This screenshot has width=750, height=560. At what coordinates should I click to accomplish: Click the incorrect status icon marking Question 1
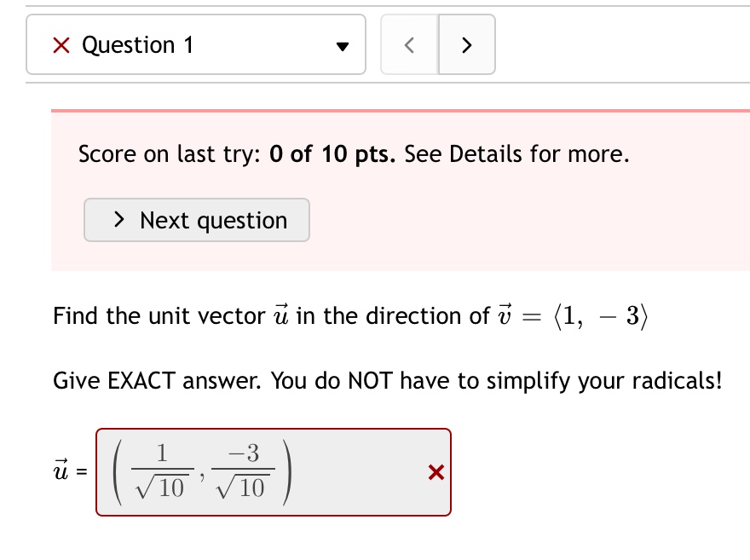(x=61, y=44)
